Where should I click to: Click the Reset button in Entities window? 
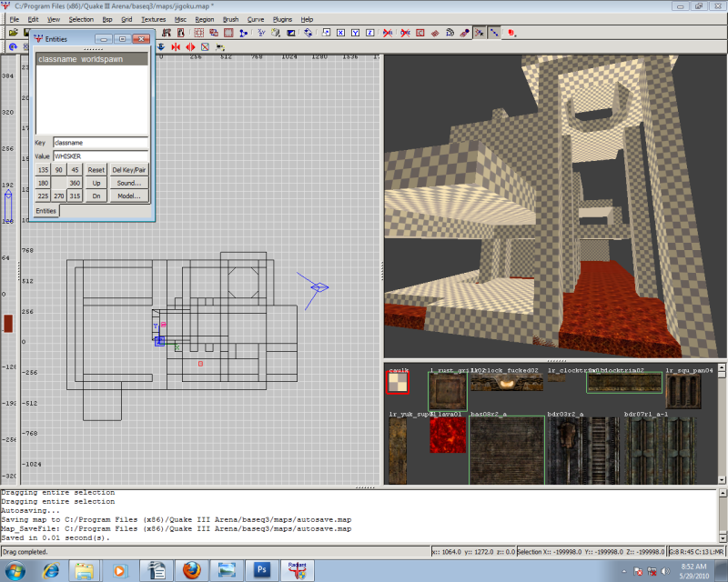[x=96, y=170]
